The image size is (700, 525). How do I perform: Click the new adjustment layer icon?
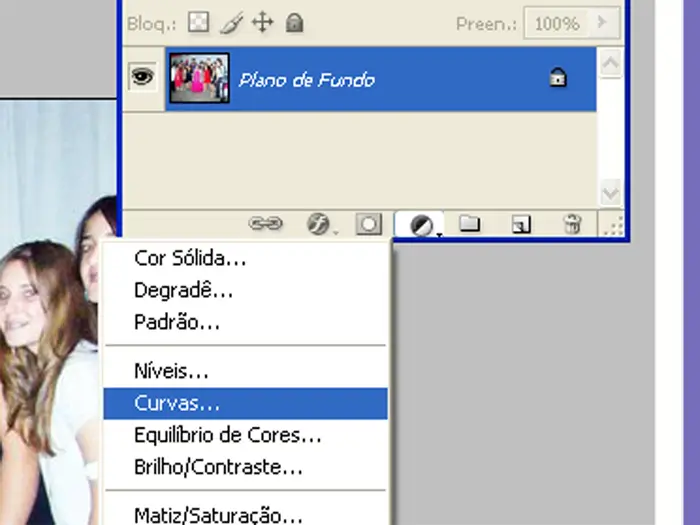pos(421,226)
